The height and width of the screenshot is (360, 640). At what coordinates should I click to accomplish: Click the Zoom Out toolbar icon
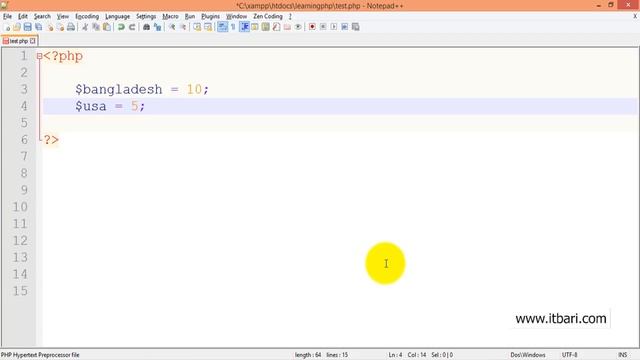(x=183, y=27)
